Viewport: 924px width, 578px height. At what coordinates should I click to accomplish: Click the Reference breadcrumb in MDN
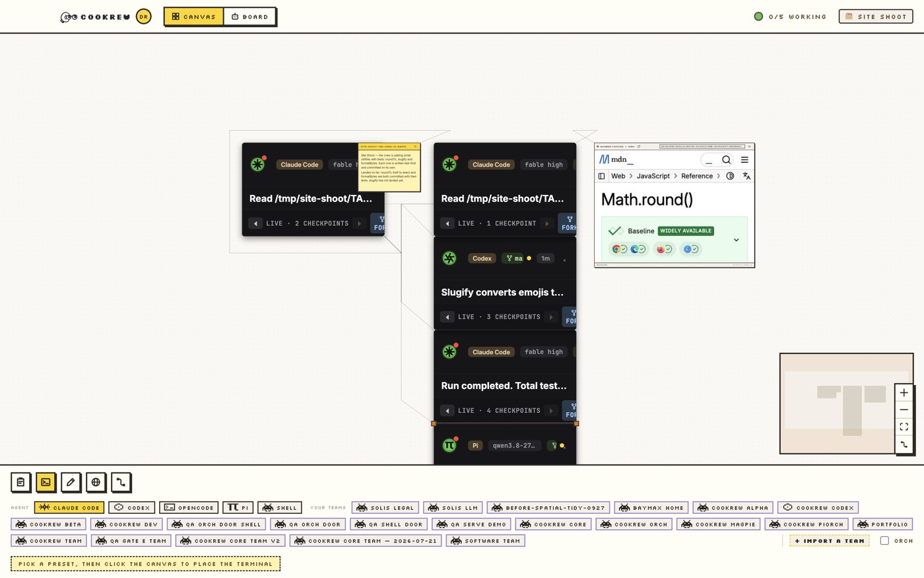[x=697, y=176]
